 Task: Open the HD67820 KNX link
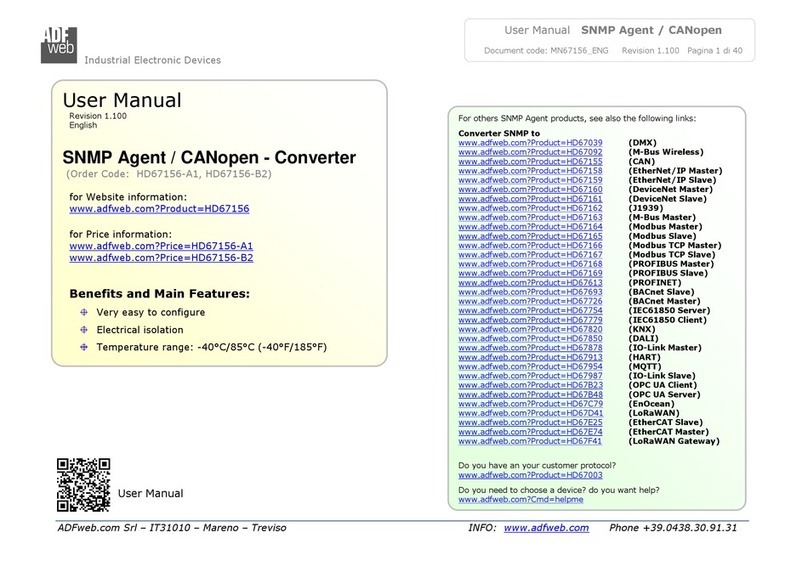530,329
